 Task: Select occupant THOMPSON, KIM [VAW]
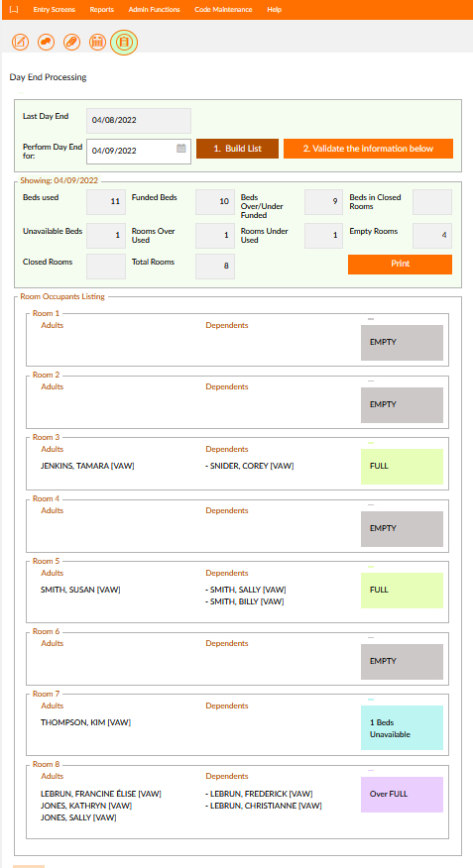coord(86,723)
